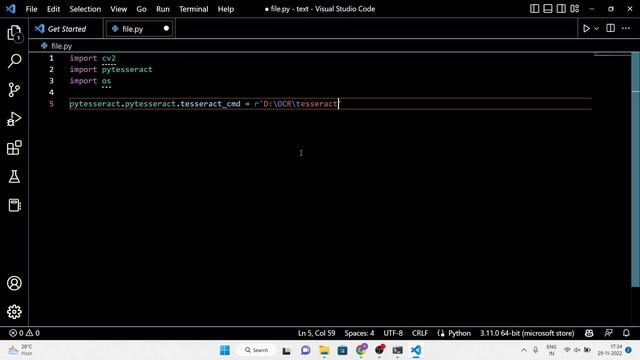Open the Terminal menu
Viewport: 640px width, 360px height.
[x=193, y=9]
